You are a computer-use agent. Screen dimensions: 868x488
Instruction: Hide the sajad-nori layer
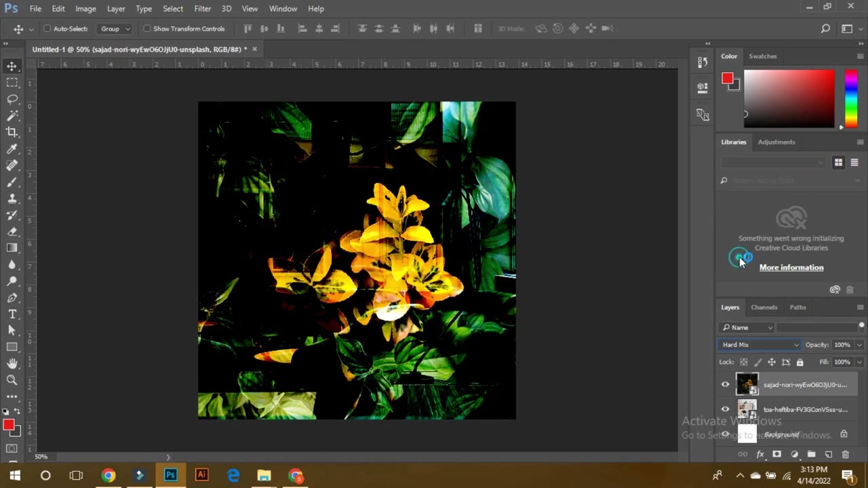(x=725, y=384)
